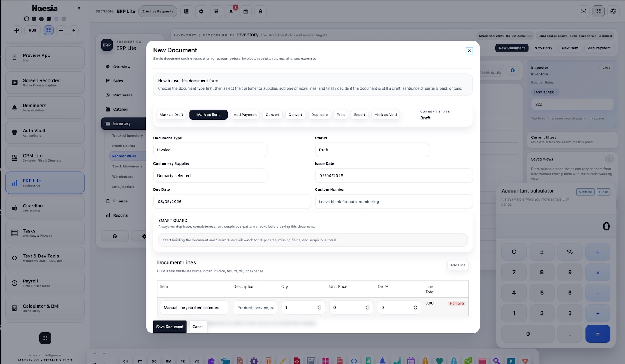This screenshot has width=625, height=364.
Task: Click the Qty stepper arrows
Action: [319, 308]
